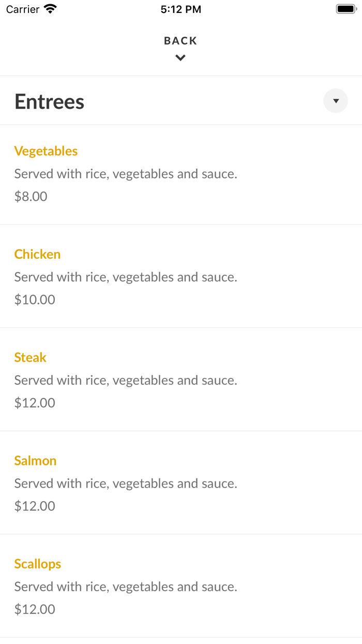Tap the Wi-Fi icon in status bar

(50, 9)
